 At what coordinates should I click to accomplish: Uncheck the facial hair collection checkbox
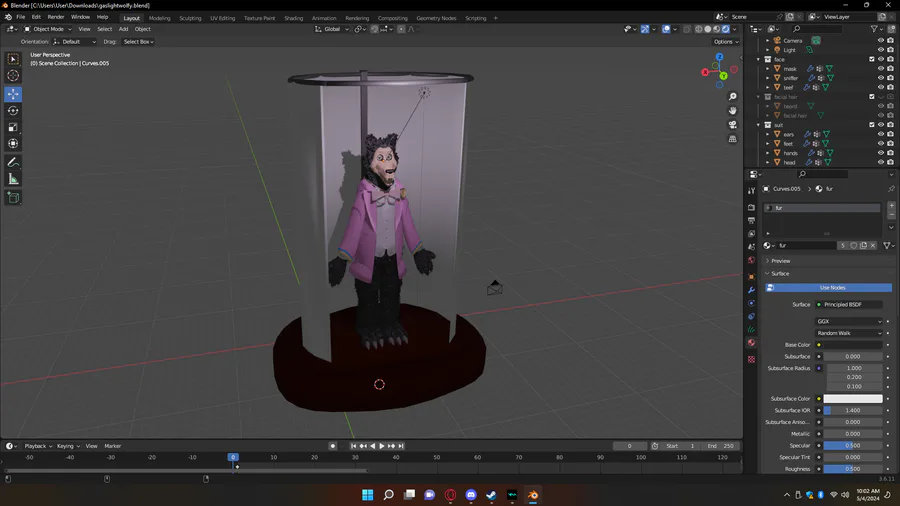[872, 96]
